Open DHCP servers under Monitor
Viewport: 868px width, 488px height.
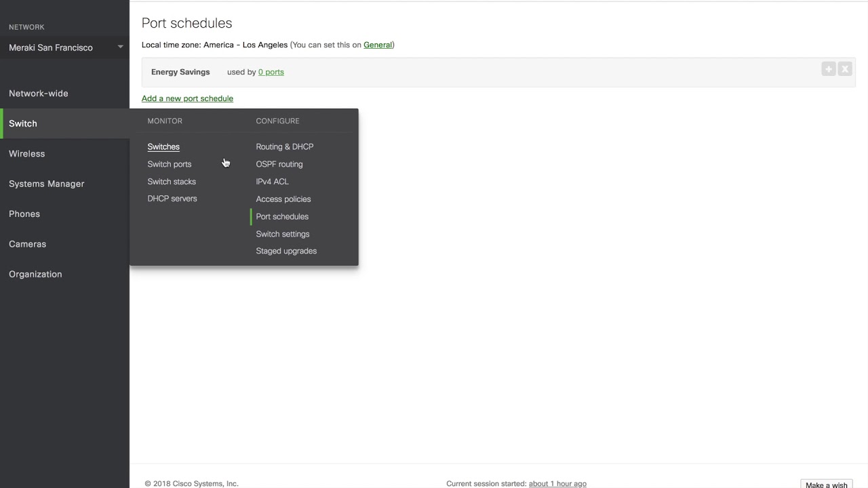[x=172, y=199]
